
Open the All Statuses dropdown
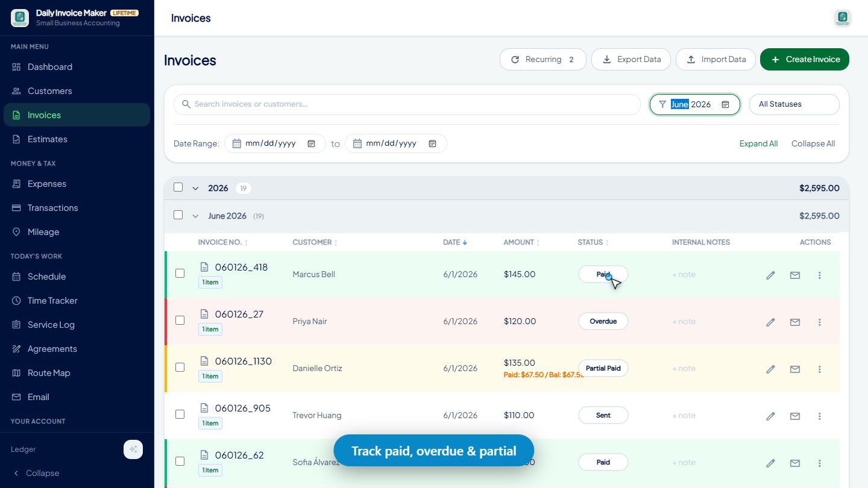pyautogui.click(x=794, y=104)
